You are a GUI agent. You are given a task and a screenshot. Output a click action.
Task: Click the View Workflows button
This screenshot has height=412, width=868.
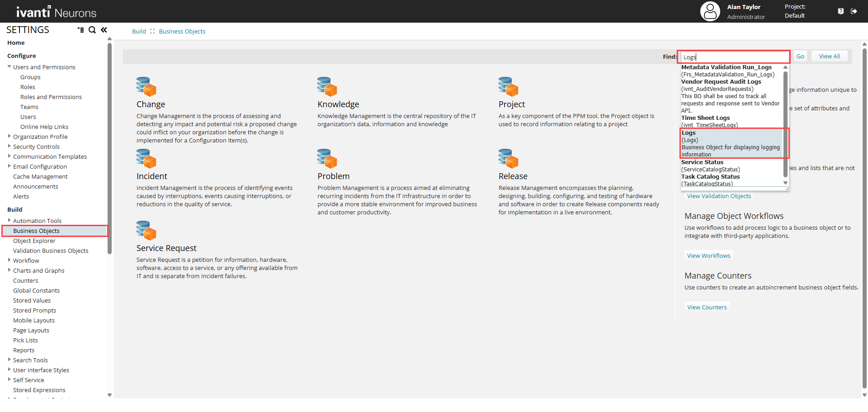708,256
